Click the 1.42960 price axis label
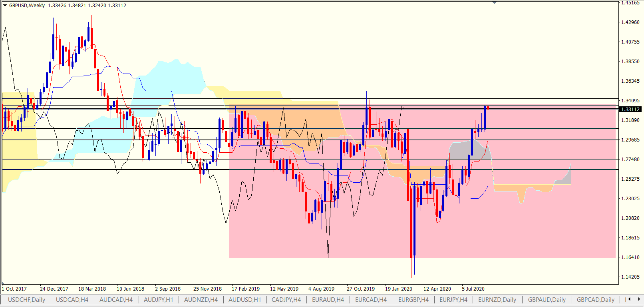Viewport: 644px width, 307px height. click(630, 22)
